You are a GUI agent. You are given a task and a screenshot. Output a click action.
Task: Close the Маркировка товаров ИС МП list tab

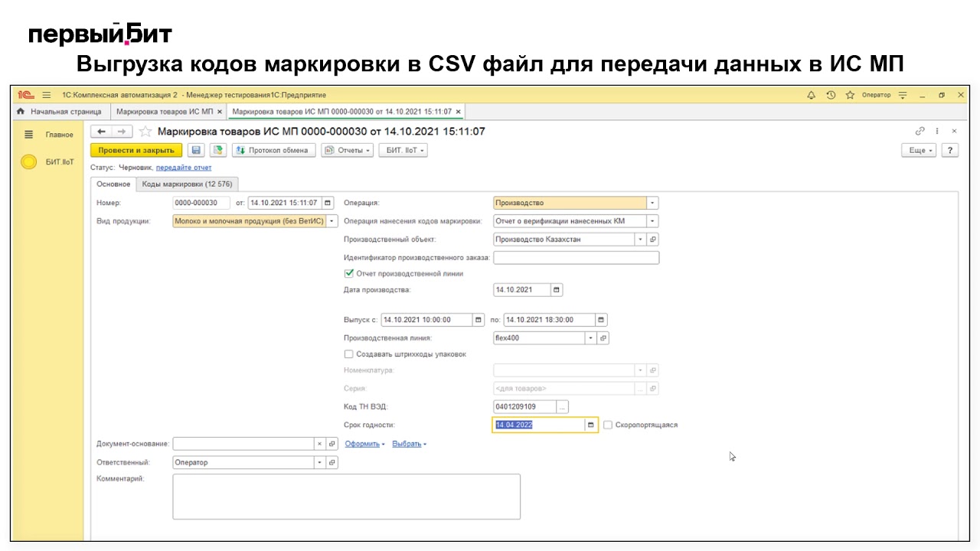[x=220, y=112]
